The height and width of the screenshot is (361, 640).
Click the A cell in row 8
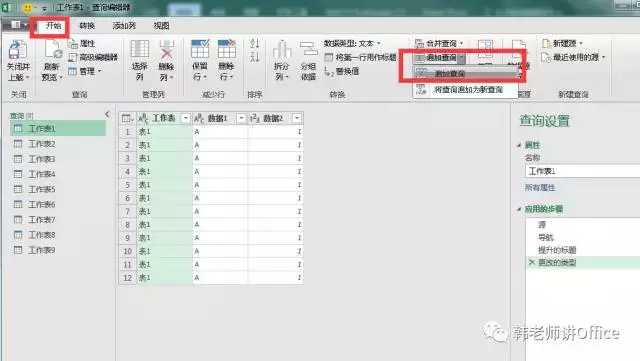[x=220, y=225]
